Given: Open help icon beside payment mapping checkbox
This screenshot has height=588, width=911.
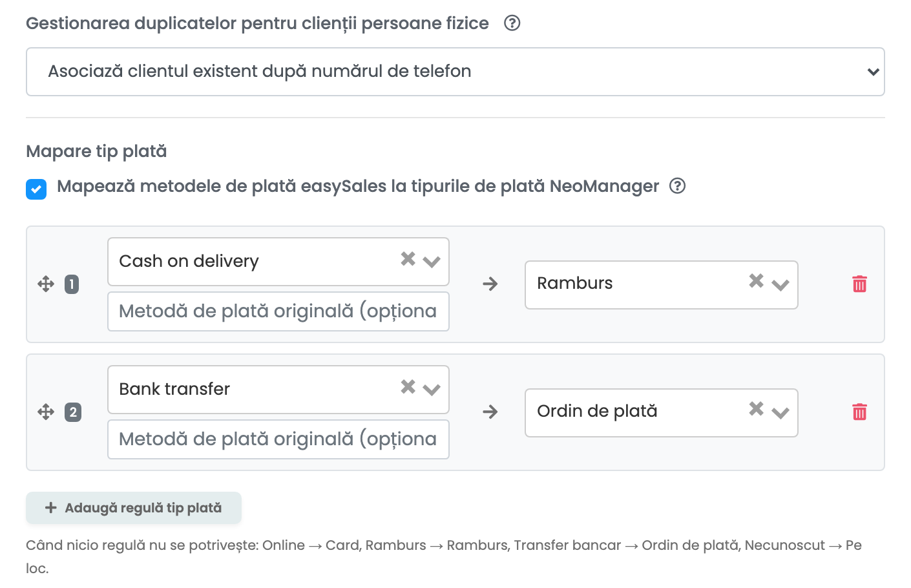Looking at the screenshot, I should (x=677, y=186).
